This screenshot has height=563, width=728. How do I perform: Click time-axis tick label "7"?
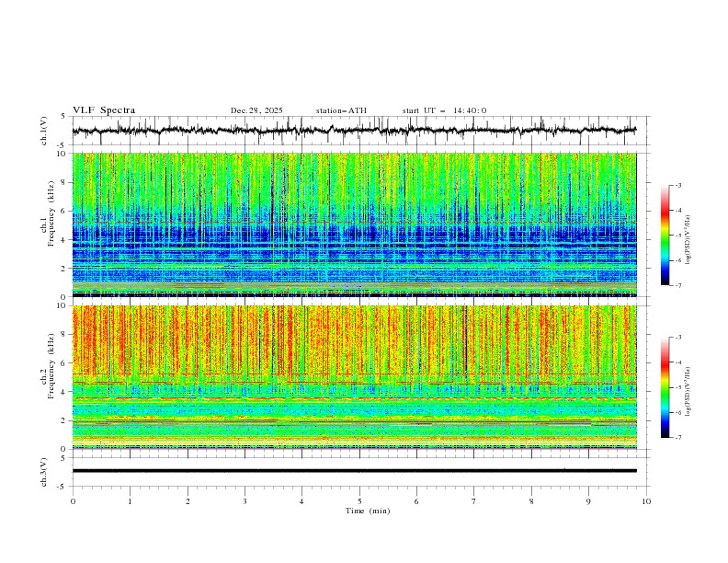pyautogui.click(x=474, y=501)
